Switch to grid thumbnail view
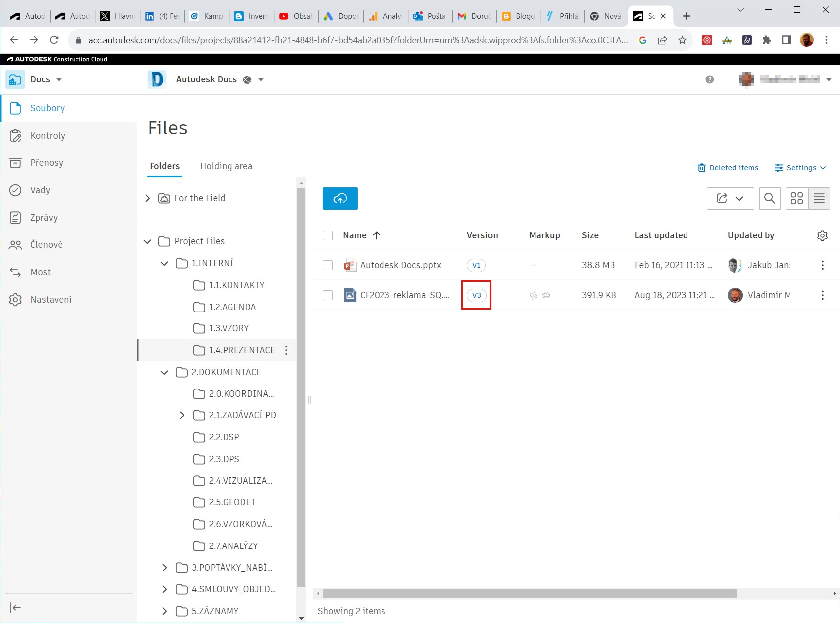 point(796,198)
